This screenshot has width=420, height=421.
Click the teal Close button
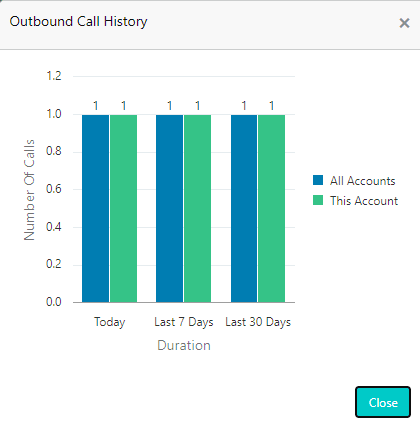coord(383,402)
